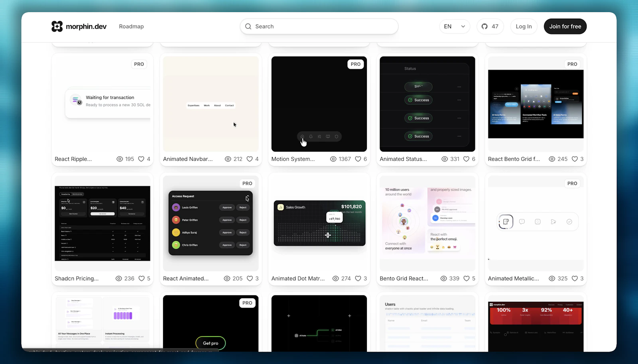This screenshot has width=638, height=364.
Task: Open the GitHub stars link showing 47
Action: [490, 26]
